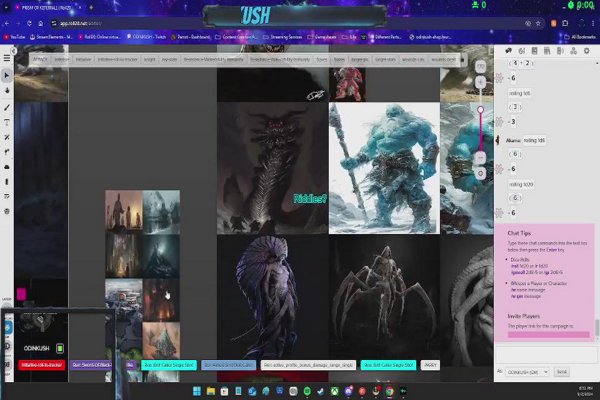
Task: Open the Art Library tab icon
Action: pos(522,51)
